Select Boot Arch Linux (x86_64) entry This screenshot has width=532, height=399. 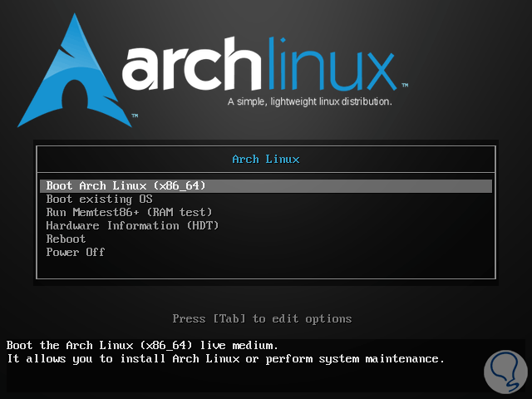266,186
